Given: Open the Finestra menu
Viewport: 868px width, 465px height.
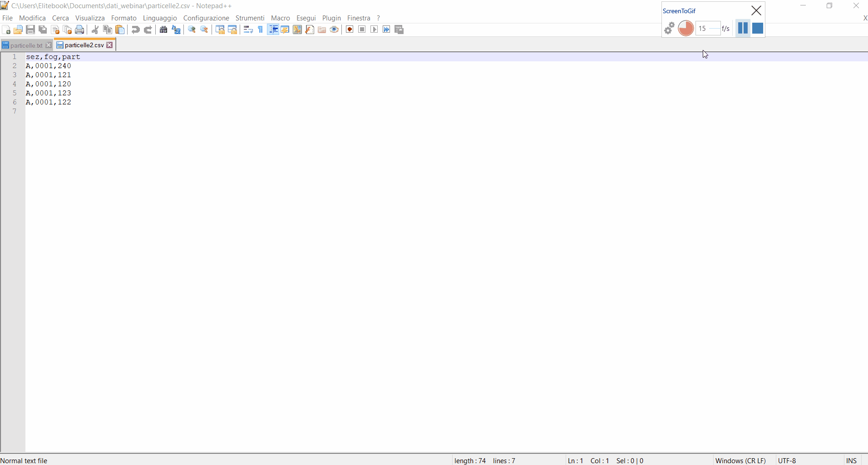Looking at the screenshot, I should pos(359,18).
